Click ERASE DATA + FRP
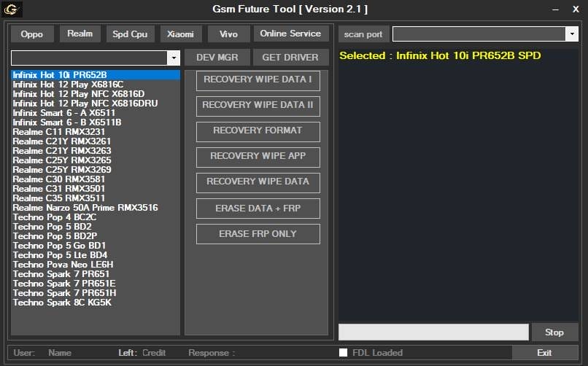The image size is (588, 366). 258,209
